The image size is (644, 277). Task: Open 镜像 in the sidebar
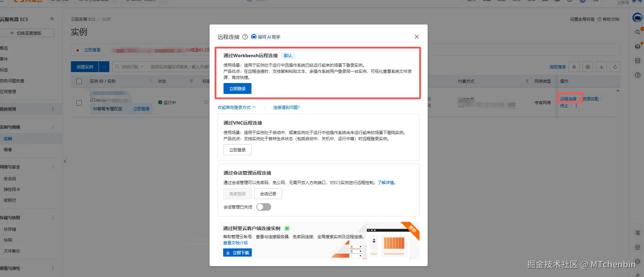click(8, 149)
